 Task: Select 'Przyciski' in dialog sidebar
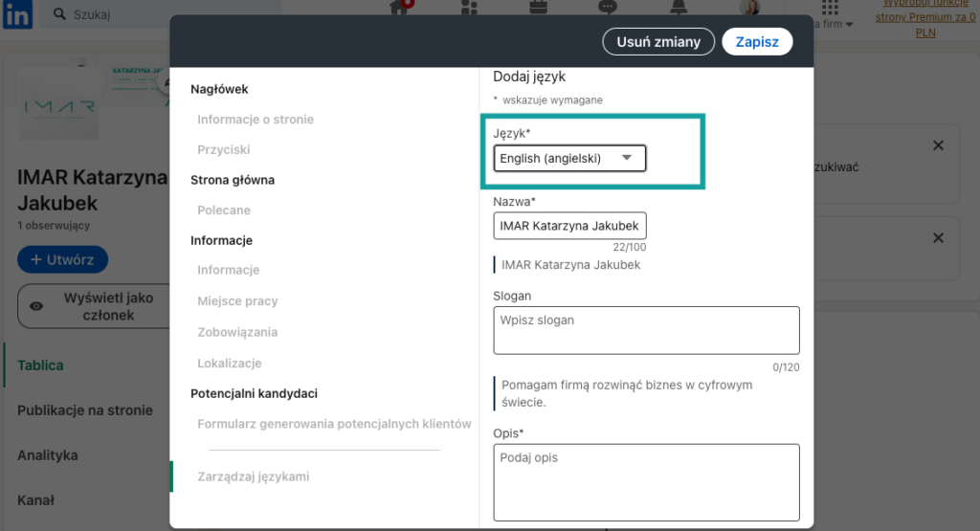pyautogui.click(x=224, y=149)
